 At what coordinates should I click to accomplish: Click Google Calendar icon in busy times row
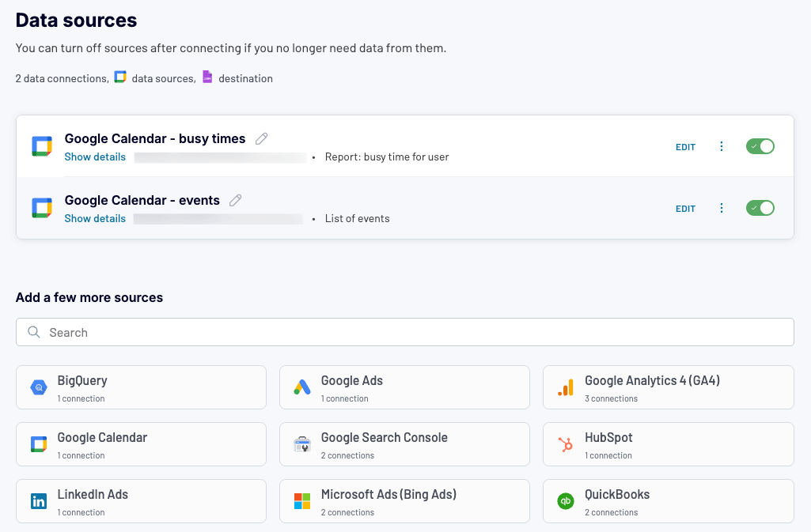click(x=42, y=146)
